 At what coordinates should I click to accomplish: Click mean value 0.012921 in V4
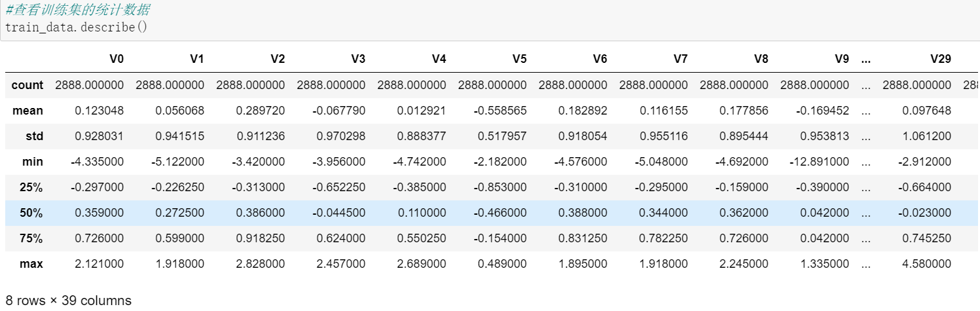(x=422, y=111)
